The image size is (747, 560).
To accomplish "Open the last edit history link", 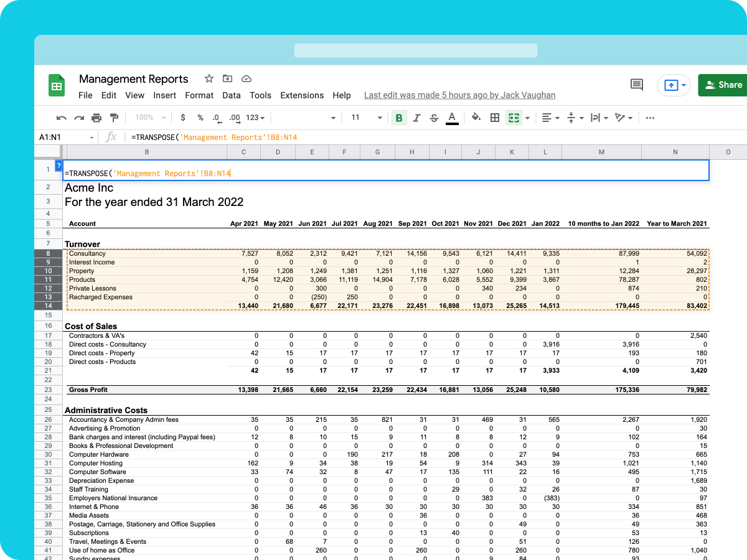I will (x=459, y=95).
